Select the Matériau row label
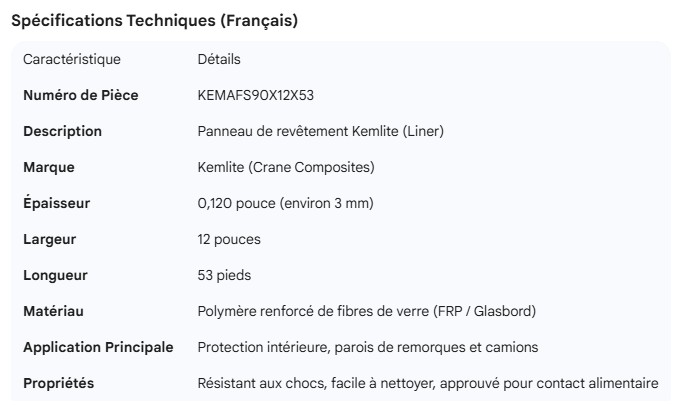Viewport: 681px width, 405px height. click(53, 312)
